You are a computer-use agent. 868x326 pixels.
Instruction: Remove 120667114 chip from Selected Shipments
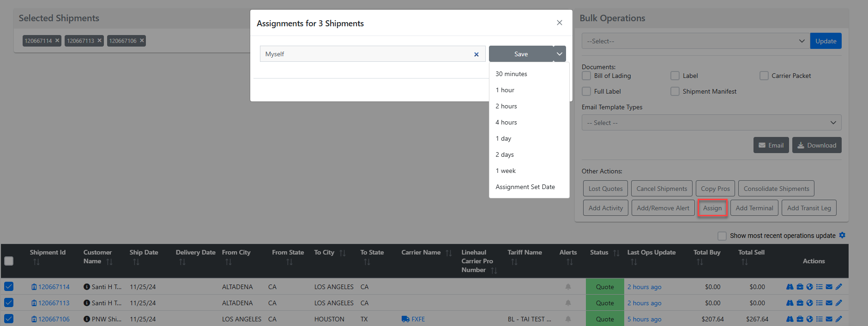click(x=57, y=41)
